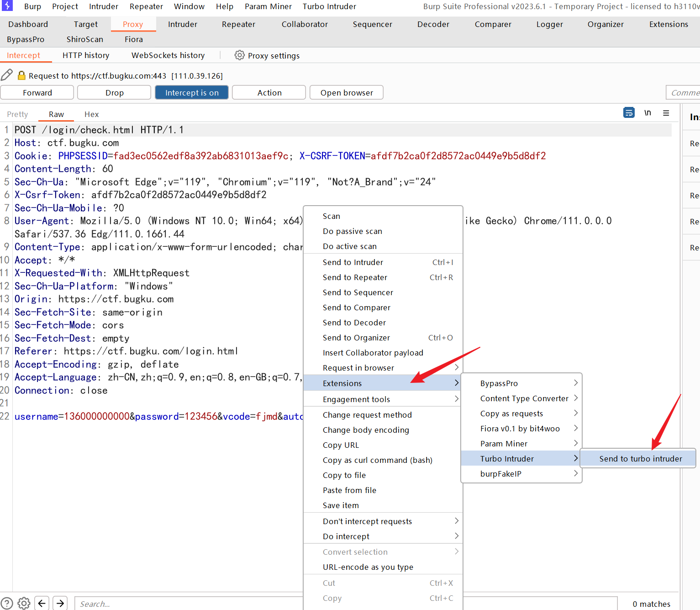700x610 pixels.
Task: Choose Send to Sequencer entry
Action: tap(383, 292)
